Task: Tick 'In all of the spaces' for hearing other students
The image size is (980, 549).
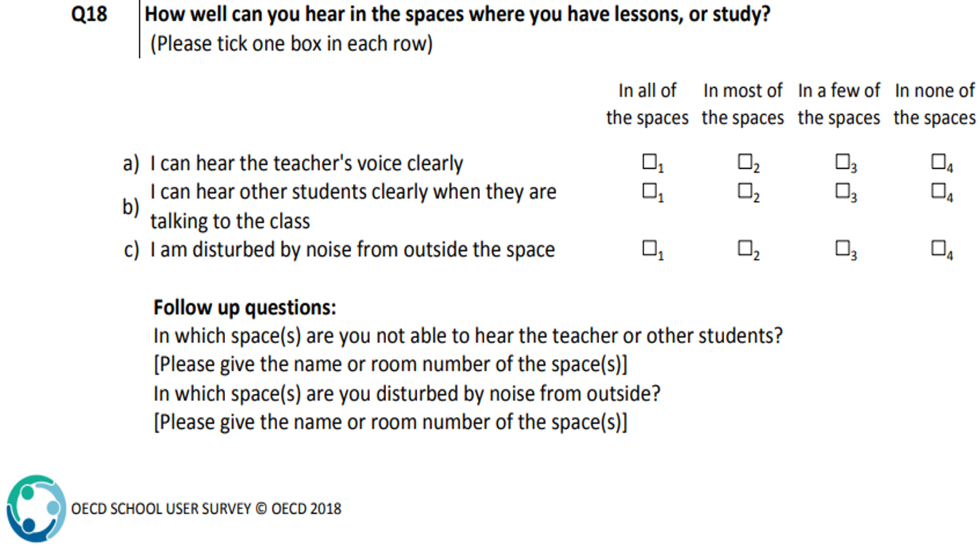Action: click(x=649, y=190)
